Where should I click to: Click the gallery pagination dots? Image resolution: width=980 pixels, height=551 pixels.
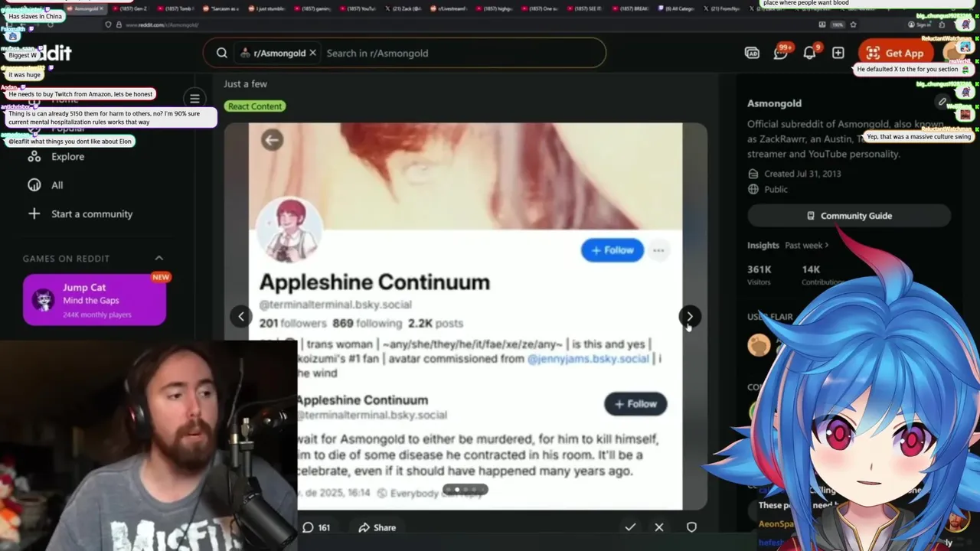[465, 490]
